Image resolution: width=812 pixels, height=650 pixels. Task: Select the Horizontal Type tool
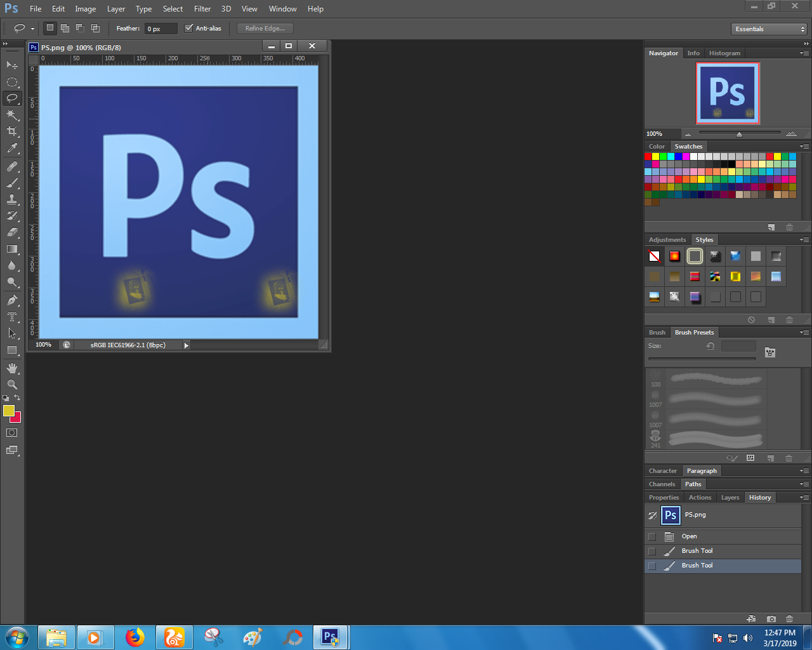click(x=12, y=317)
